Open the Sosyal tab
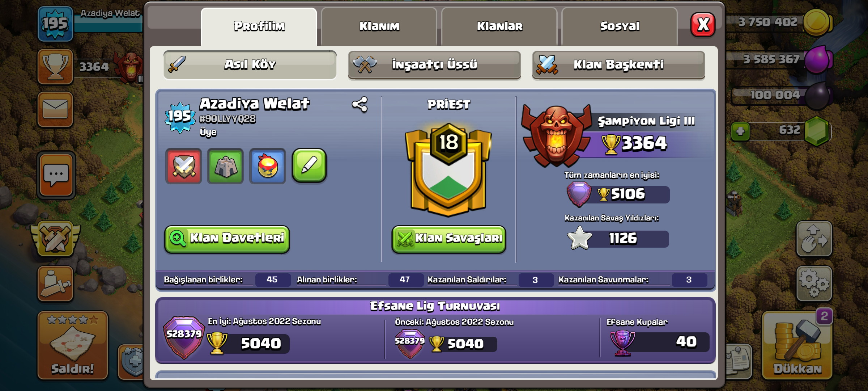The height and width of the screenshot is (391, 868). [x=620, y=26]
